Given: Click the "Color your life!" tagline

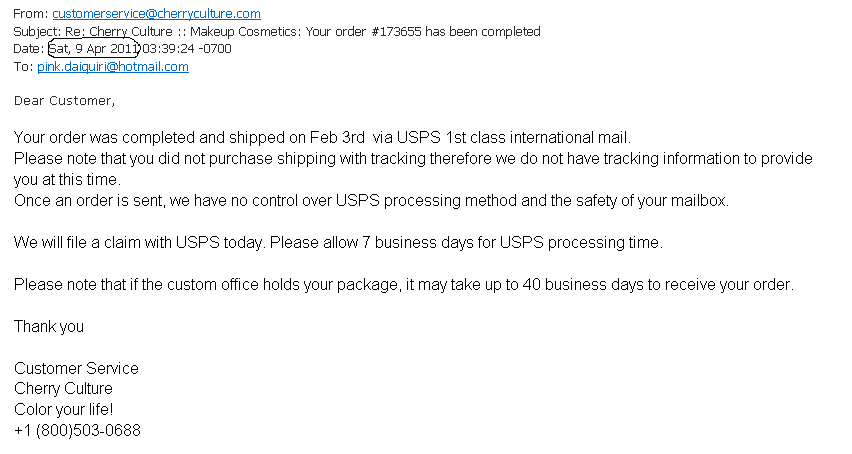Looking at the screenshot, I should pos(64,409).
